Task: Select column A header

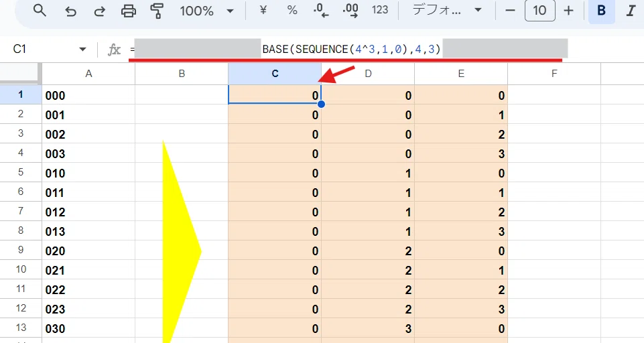Action: point(88,74)
